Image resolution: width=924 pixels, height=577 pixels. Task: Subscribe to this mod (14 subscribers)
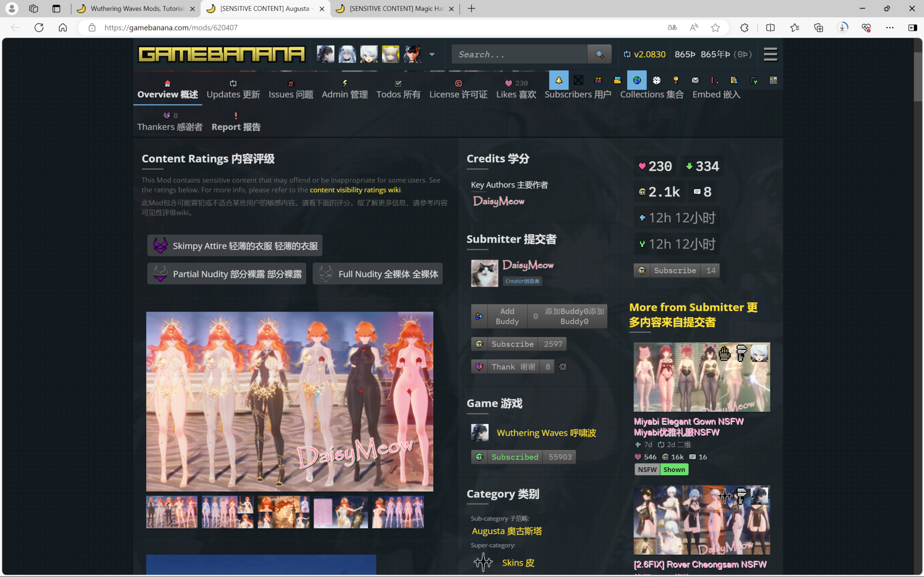tap(676, 270)
